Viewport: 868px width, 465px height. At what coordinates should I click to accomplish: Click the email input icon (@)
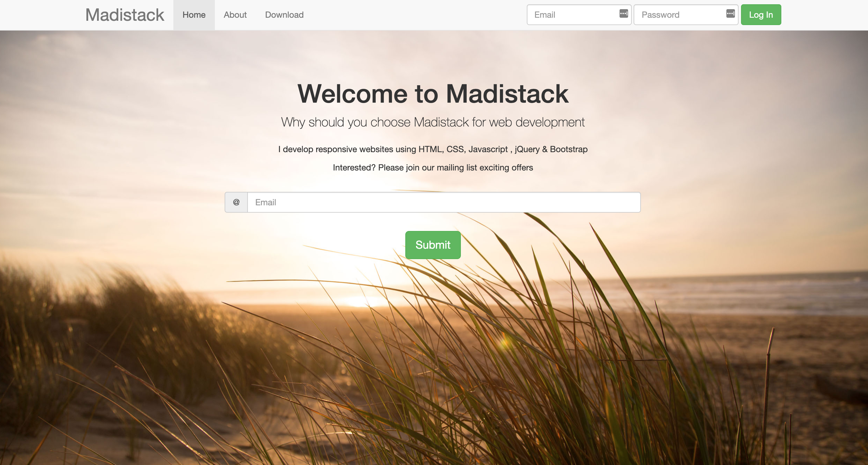coord(237,202)
